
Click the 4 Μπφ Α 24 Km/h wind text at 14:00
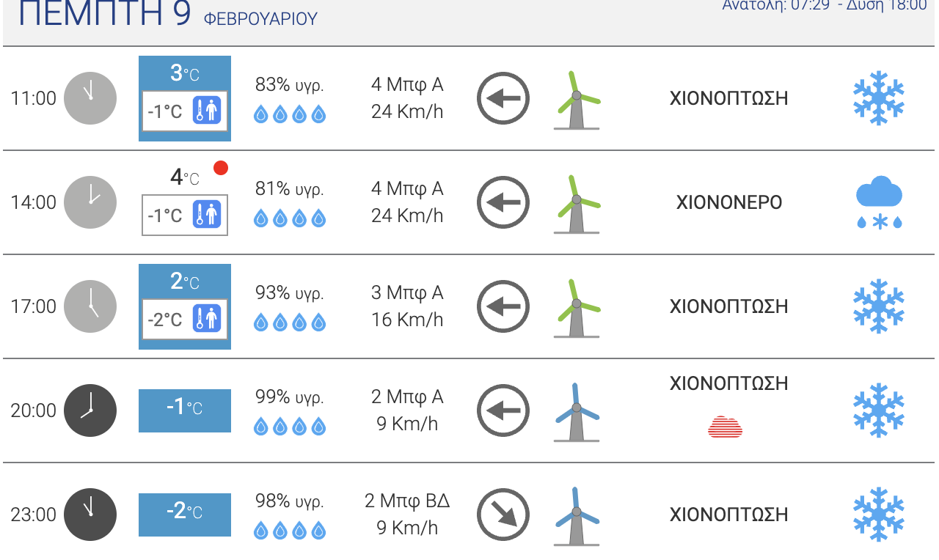pos(407,202)
